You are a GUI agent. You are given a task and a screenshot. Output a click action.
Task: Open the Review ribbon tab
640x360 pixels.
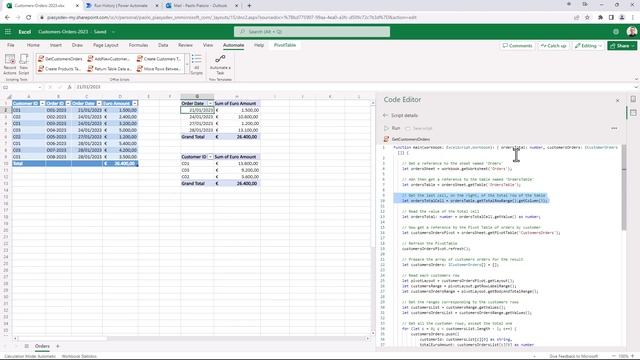[x=185, y=45]
